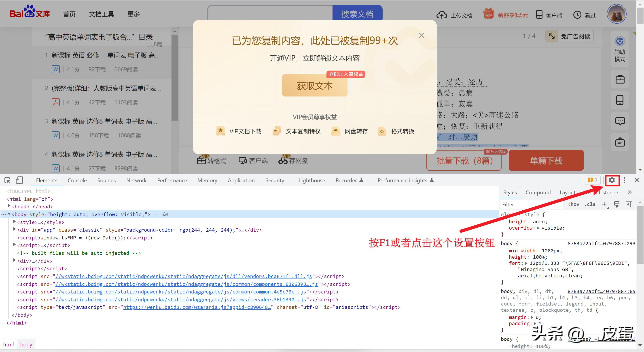Select the inspect element tool in DevTools
644x352 pixels.
pos(7,180)
